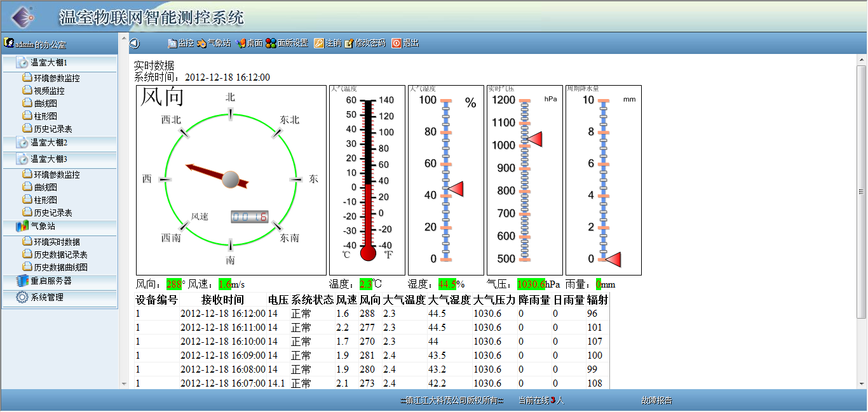Open 历史数据记录表 in the sidebar
The image size is (868, 412).
(60, 255)
